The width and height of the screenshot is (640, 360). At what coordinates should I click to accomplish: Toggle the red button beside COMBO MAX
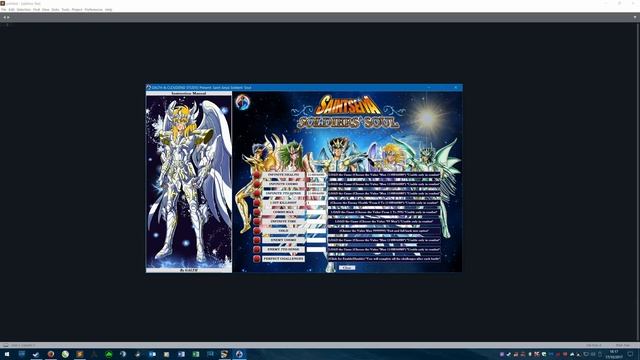point(257,212)
